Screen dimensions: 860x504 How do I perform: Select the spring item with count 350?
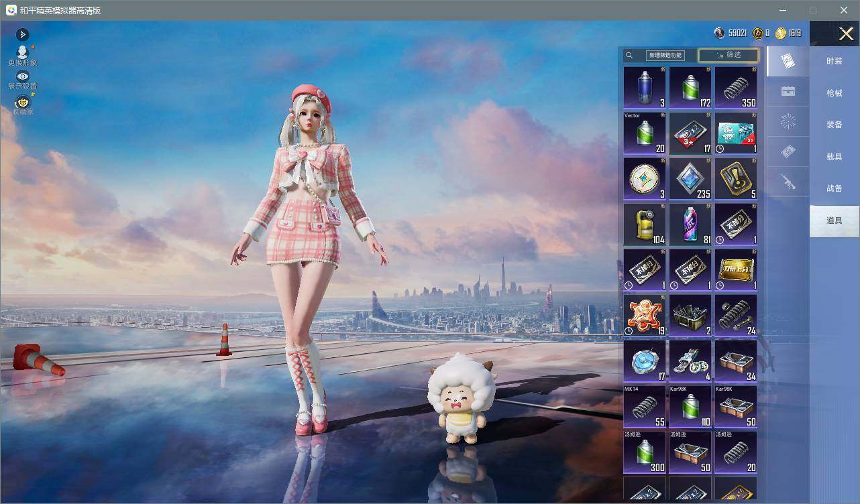[x=736, y=88]
